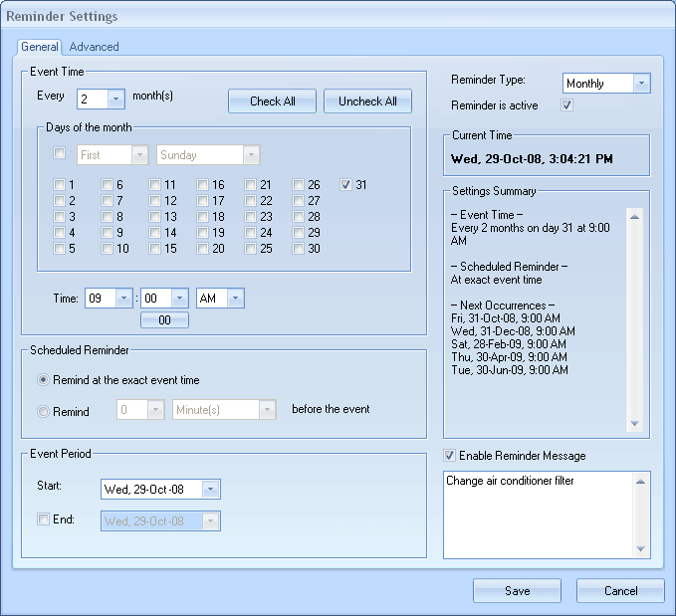Open the Start date picker dropdown
This screenshot has height=616, width=676.
(x=209, y=489)
